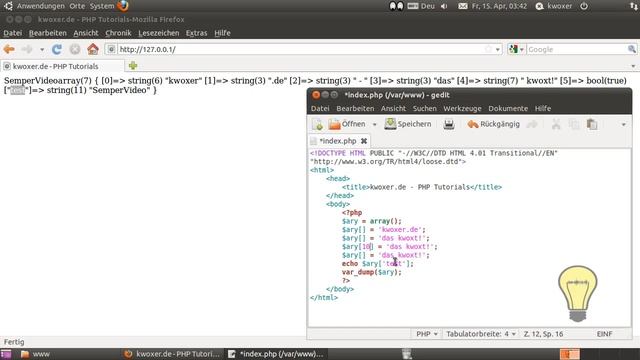Cut selection with scissors icon
This screenshot has width=640, height=360.
556,124
